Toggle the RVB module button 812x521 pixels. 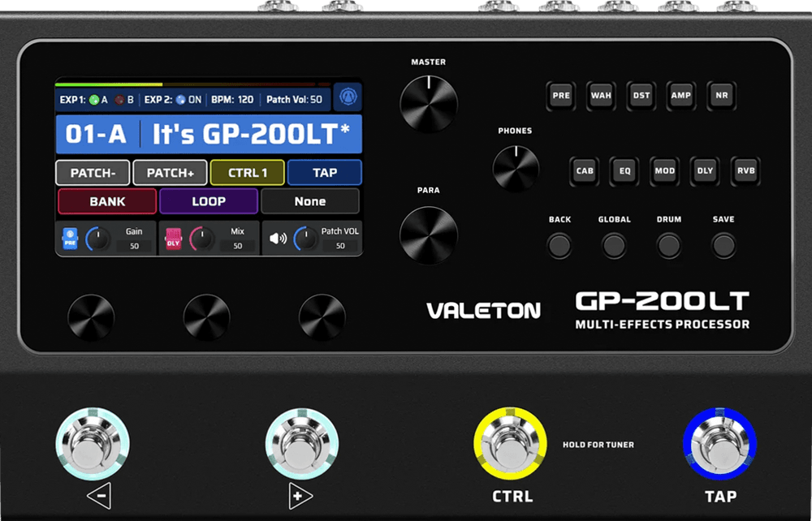pyautogui.click(x=745, y=171)
